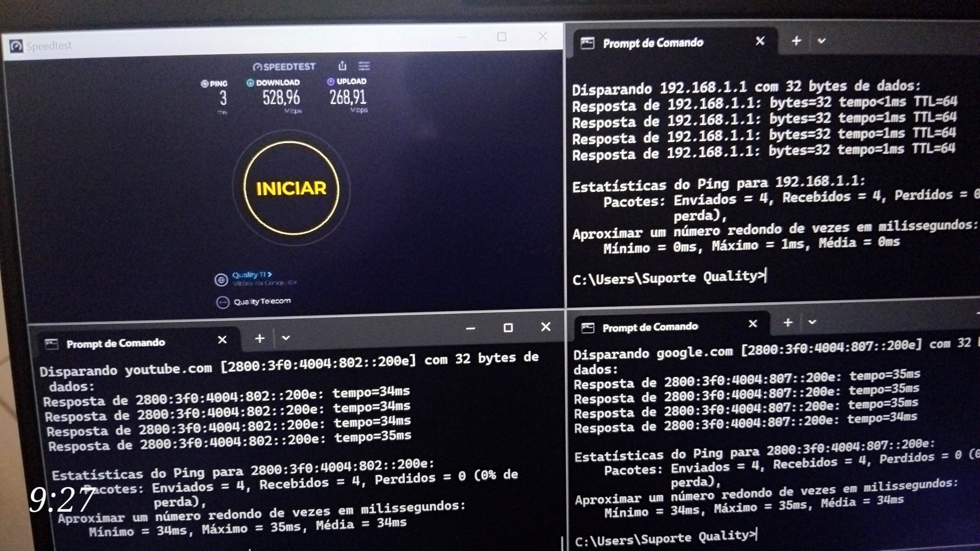Close tab of top-right Prompt de Comando
The height and width of the screenshot is (551, 980).
coord(760,41)
